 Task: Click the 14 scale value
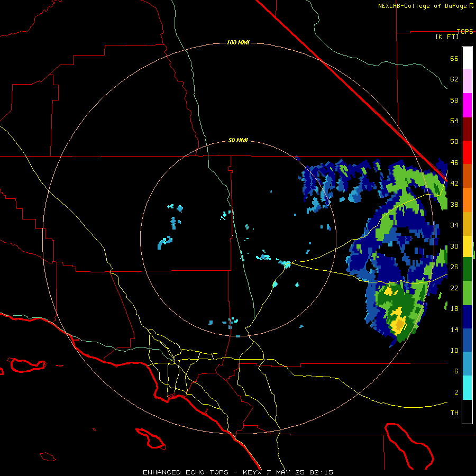(x=454, y=329)
